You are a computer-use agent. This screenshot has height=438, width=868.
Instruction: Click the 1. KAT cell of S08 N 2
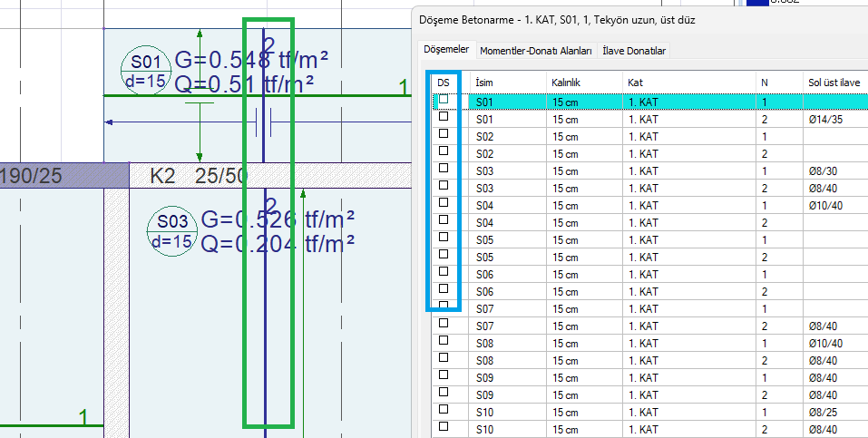click(689, 361)
